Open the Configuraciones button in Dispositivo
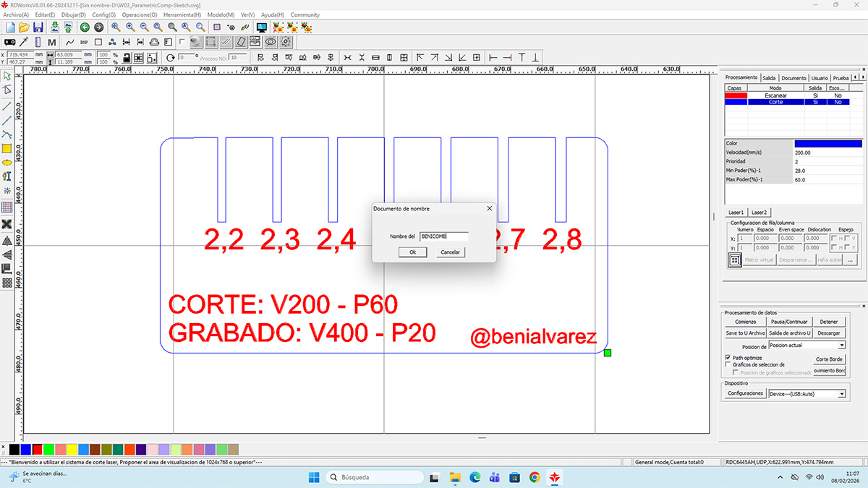Screen dimensions: 868x488 pyautogui.click(x=745, y=393)
